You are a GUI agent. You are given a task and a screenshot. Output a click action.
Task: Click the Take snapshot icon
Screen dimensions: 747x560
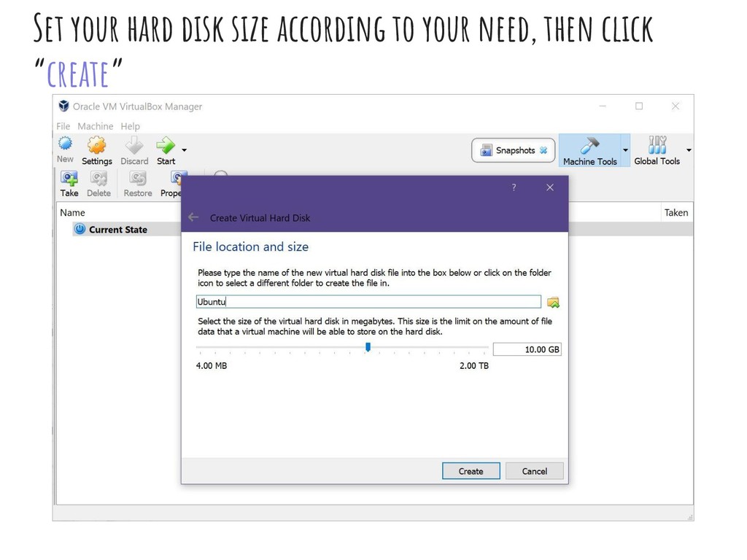coord(69,178)
